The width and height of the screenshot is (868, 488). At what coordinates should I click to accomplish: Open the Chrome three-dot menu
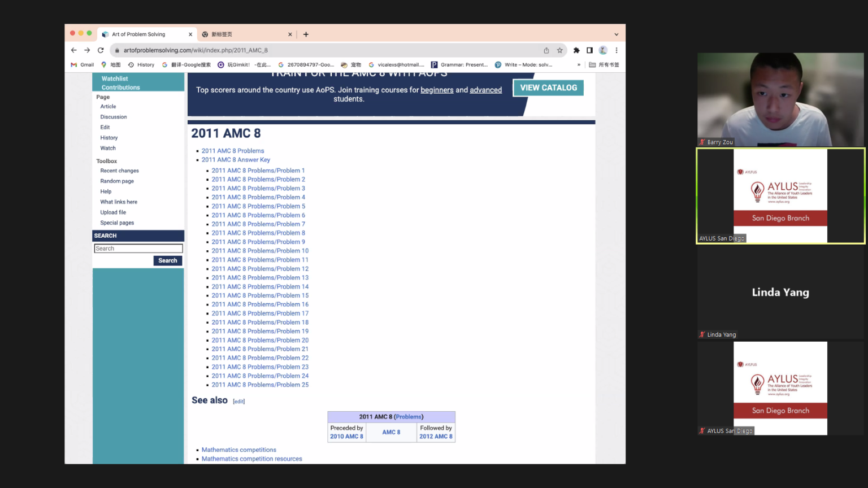click(x=617, y=50)
